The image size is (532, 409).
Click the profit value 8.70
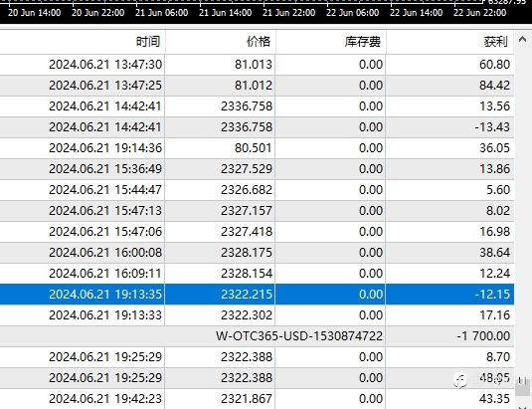coord(498,357)
